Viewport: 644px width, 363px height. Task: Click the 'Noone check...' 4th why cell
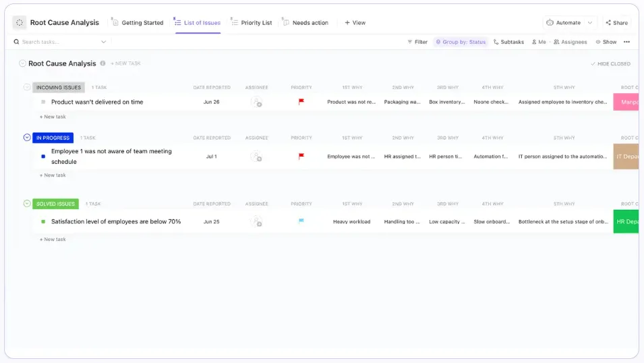tap(491, 102)
